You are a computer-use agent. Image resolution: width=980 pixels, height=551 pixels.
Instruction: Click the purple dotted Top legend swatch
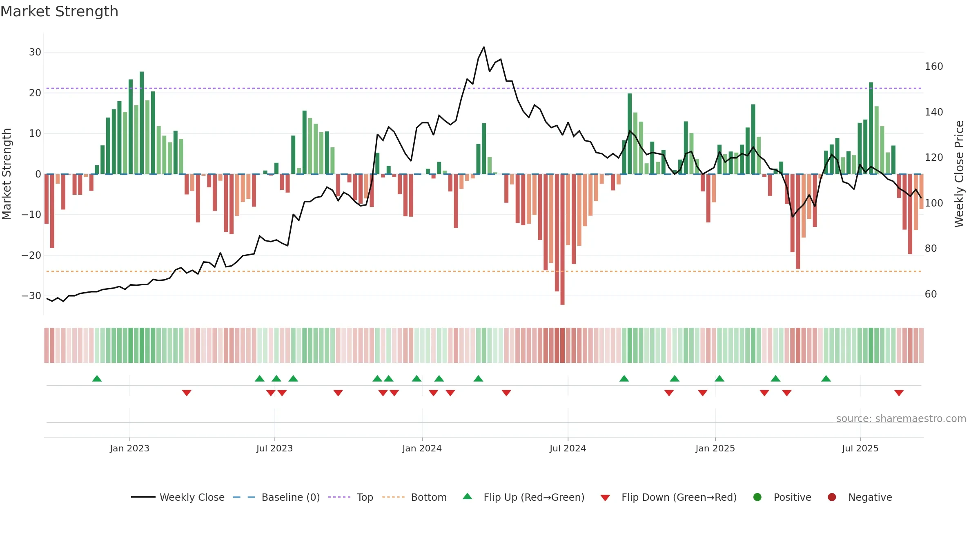coord(339,497)
